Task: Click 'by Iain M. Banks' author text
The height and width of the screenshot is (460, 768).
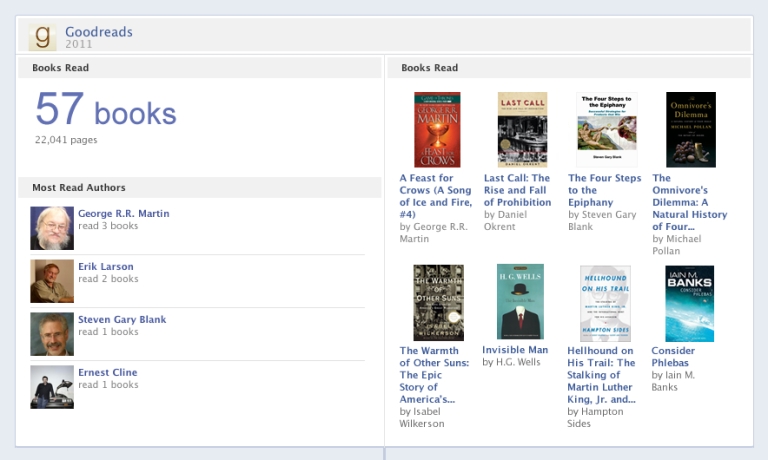Action: point(673,381)
